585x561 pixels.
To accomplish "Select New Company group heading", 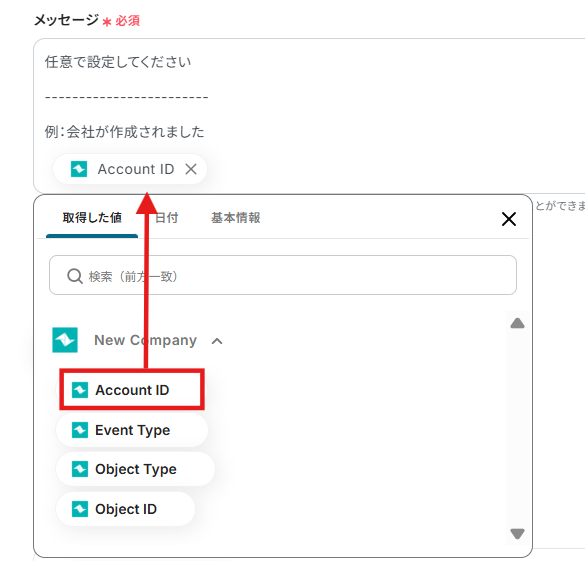I will coord(146,340).
